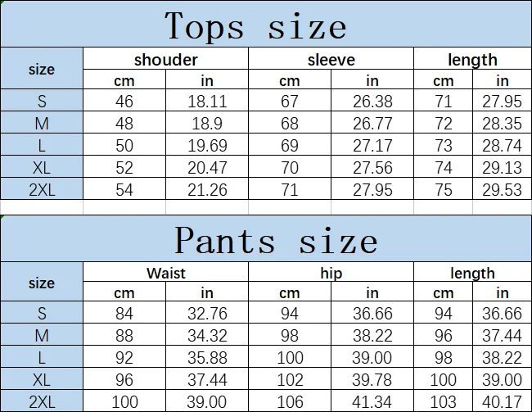The height and width of the screenshot is (412, 532).
Task: Select the 18.11 shoulder inches cell
Action: pyautogui.click(x=207, y=102)
